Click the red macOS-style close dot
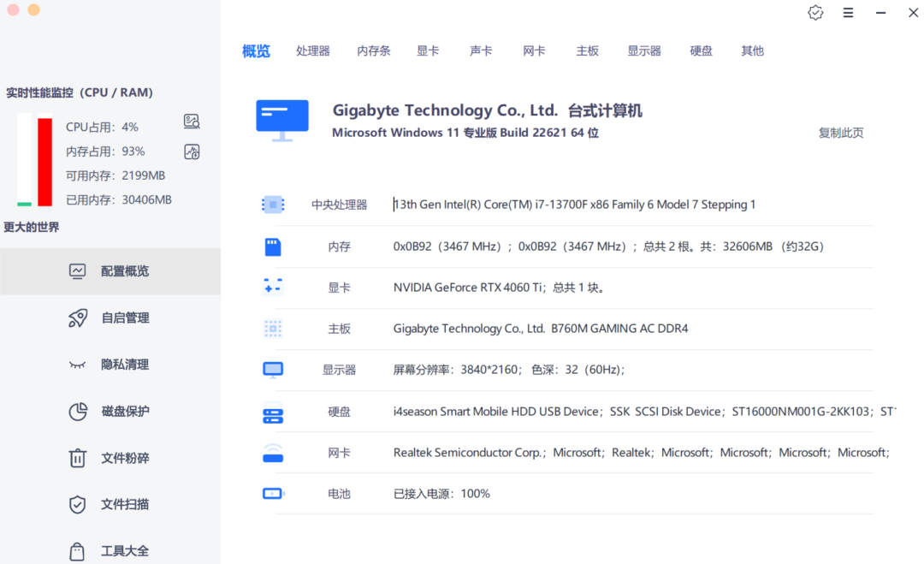 (x=13, y=10)
